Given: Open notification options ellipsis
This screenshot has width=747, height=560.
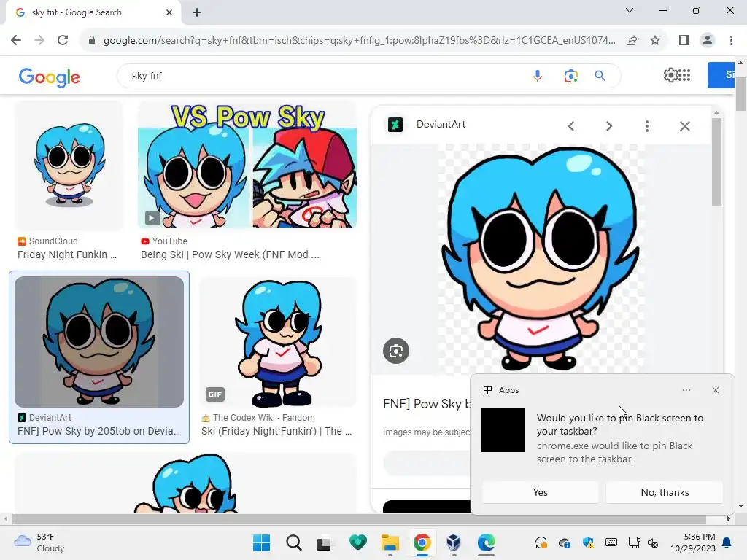Looking at the screenshot, I should [686, 390].
